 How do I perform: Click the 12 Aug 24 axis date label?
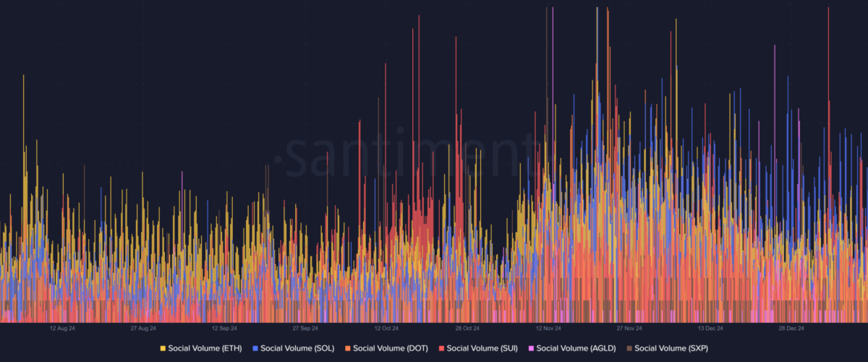click(x=62, y=328)
